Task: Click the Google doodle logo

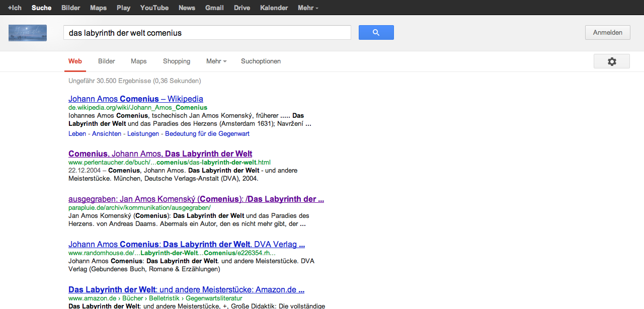Action: coord(28,33)
